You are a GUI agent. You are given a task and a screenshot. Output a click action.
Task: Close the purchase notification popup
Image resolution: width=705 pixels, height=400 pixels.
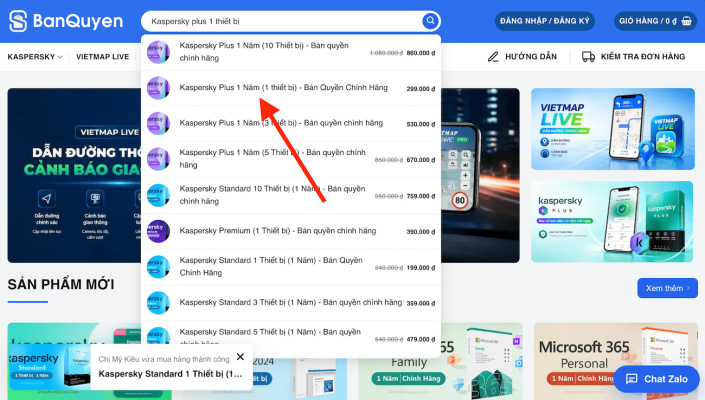tap(241, 357)
